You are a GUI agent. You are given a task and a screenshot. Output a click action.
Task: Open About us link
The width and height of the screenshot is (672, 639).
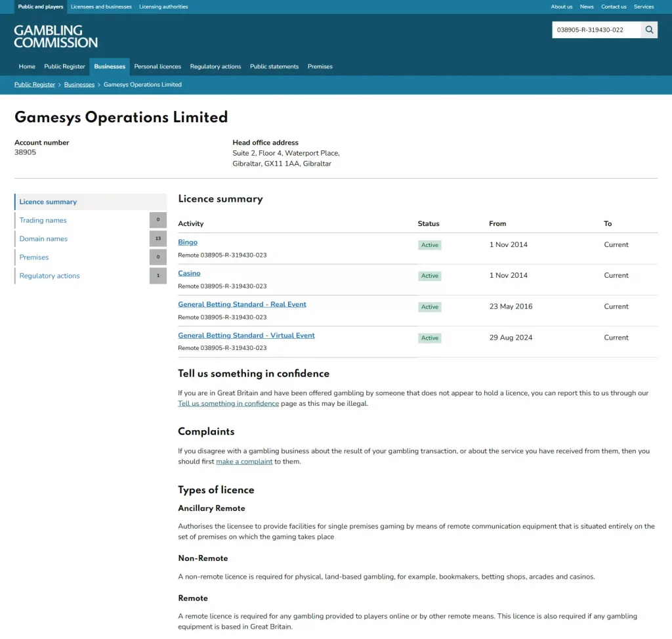562,7
